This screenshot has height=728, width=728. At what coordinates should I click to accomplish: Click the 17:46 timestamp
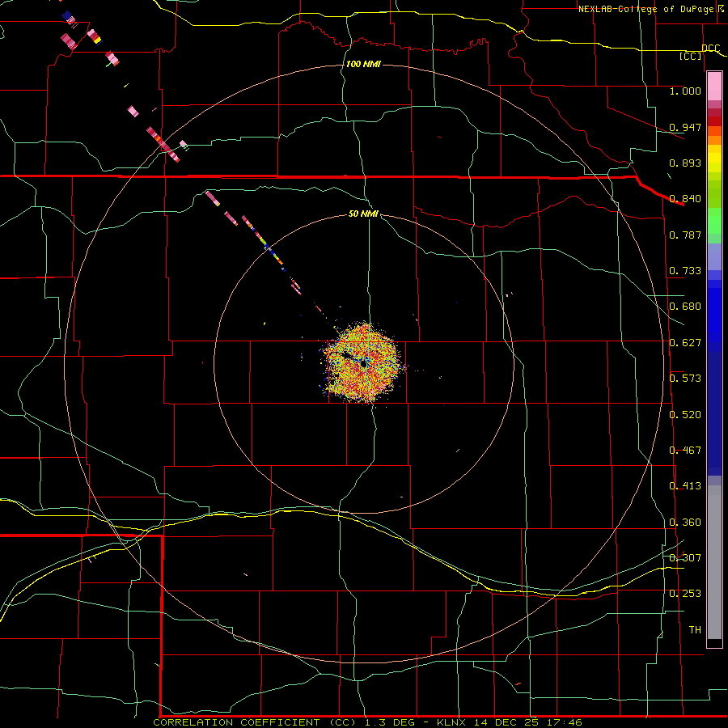click(x=563, y=722)
